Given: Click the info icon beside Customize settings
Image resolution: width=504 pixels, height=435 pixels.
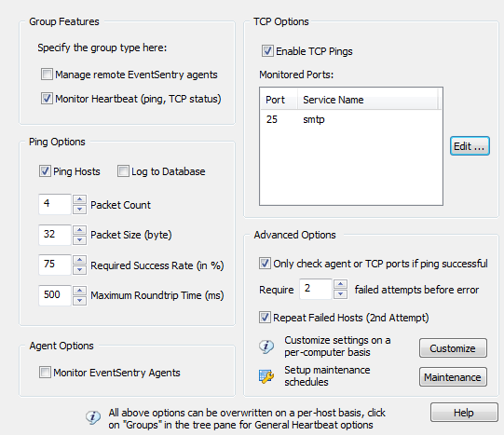Looking at the screenshot, I should pos(266,347).
